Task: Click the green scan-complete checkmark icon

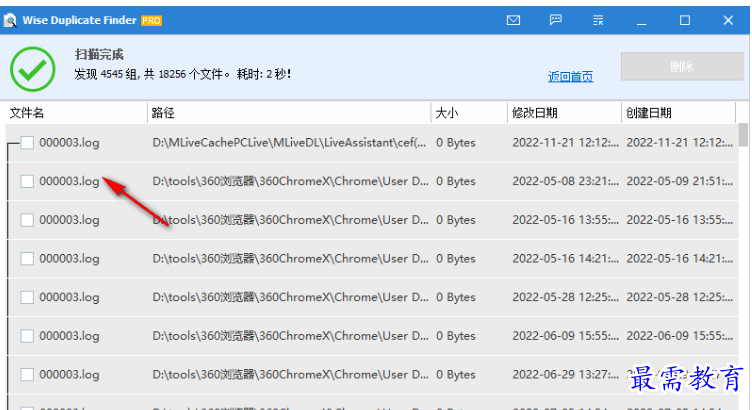Action: (33, 69)
